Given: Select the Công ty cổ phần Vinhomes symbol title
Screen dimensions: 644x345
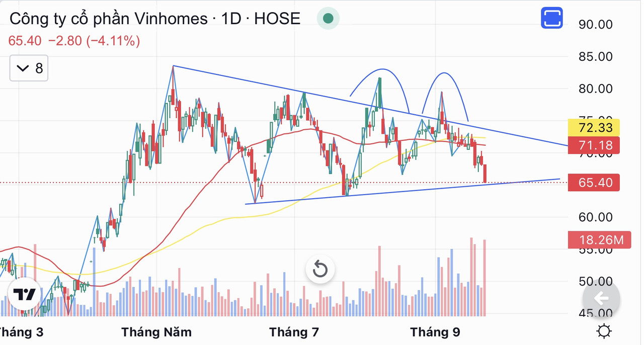Looking at the screenshot, I should [x=109, y=19].
